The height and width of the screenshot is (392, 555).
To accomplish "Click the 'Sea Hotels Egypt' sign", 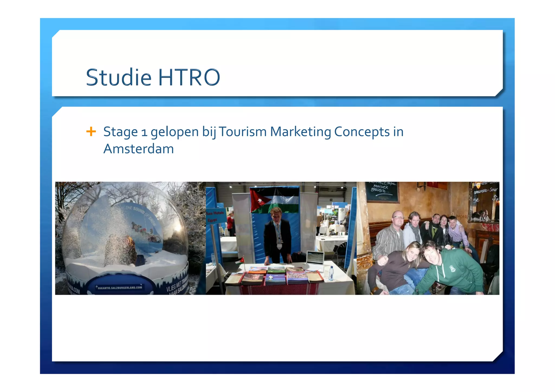I will tap(216, 216).
